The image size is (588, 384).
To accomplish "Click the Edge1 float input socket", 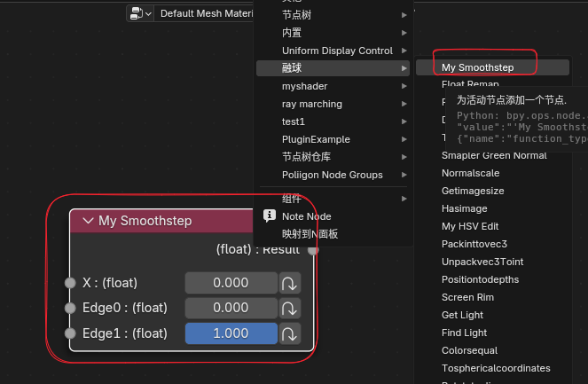I will [x=70, y=333].
